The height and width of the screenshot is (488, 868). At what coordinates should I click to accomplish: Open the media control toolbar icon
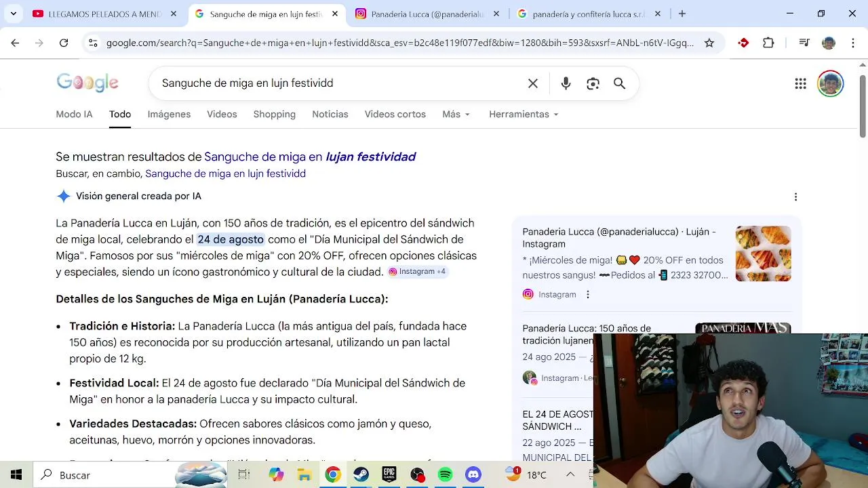point(804,43)
